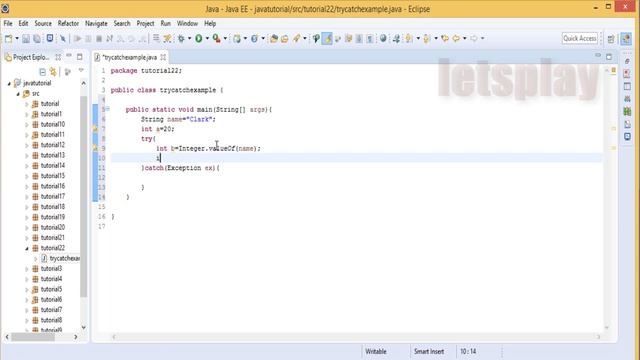Click the Terminate debug icon
This screenshot has width=640, height=360.
click(x=99, y=39)
